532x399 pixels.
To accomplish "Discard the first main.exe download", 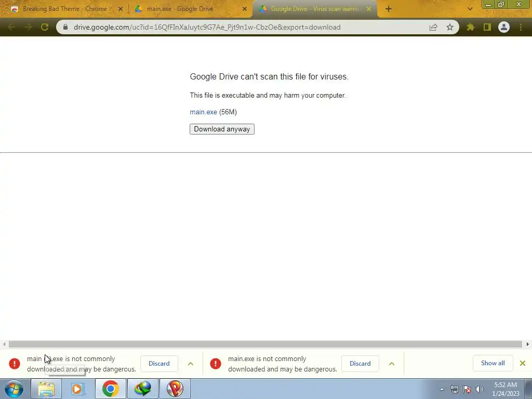I will coord(159,363).
